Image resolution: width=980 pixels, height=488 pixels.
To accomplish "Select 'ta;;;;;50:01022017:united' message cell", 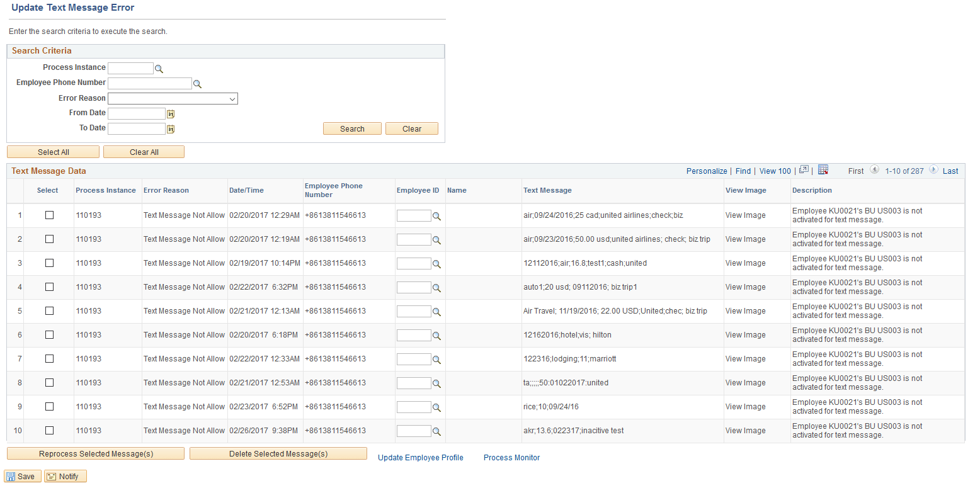I will (x=566, y=383).
